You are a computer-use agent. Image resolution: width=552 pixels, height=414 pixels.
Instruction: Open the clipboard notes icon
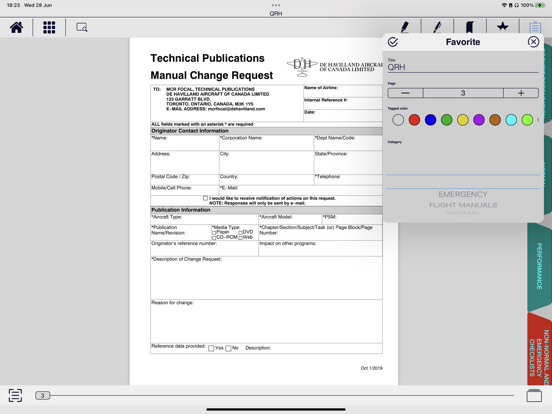tap(535, 27)
